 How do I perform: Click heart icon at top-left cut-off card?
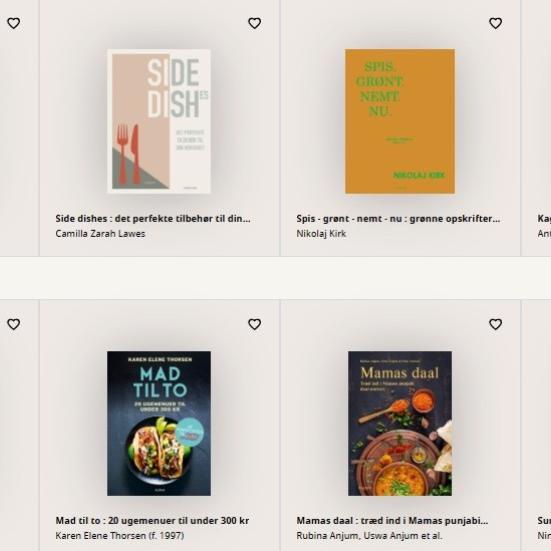(x=14, y=23)
